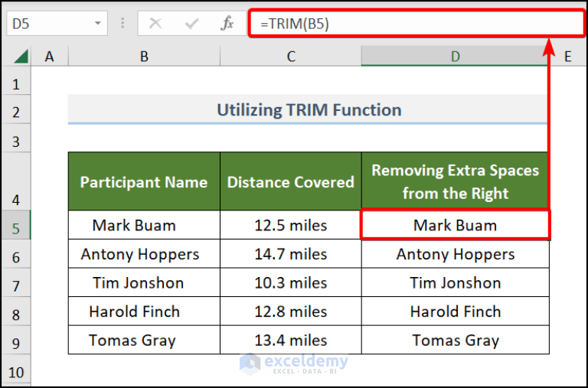Select trimmed 'Tim Jonshon' cell in column D
The height and width of the screenshot is (388, 588).
coord(455,282)
